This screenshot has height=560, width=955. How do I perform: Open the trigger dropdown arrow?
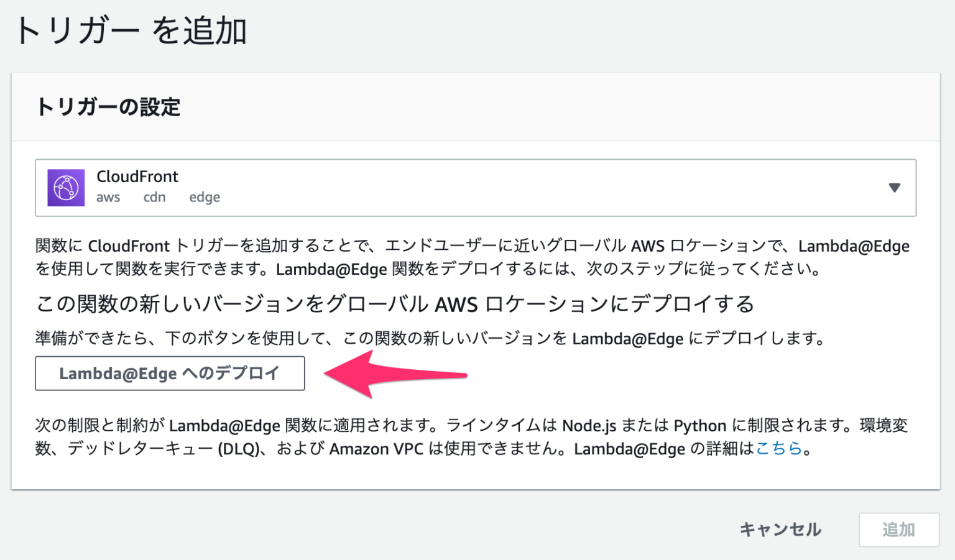coord(894,188)
